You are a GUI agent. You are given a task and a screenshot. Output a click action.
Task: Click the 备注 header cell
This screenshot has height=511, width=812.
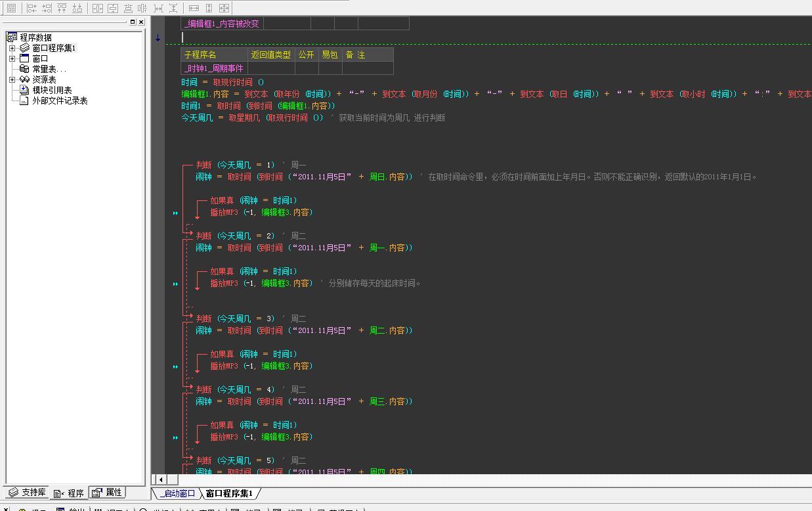click(368, 55)
